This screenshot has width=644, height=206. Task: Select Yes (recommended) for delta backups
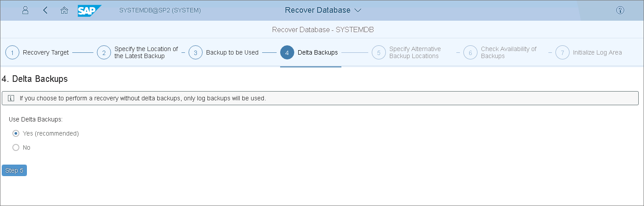pos(16,133)
